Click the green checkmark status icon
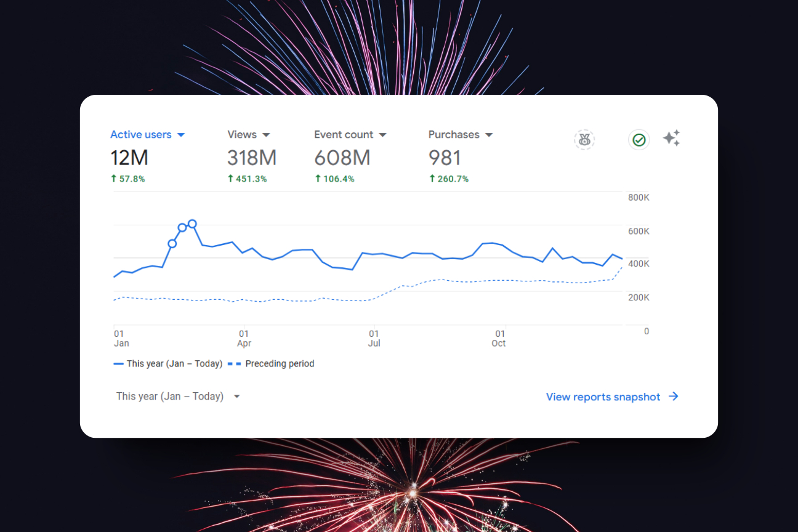798x532 pixels. [639, 140]
